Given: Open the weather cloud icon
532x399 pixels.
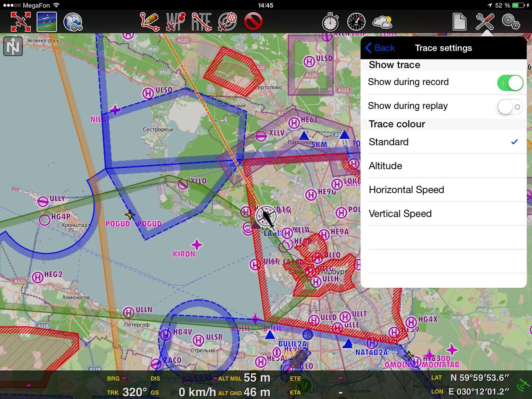Looking at the screenshot, I should (x=382, y=22).
